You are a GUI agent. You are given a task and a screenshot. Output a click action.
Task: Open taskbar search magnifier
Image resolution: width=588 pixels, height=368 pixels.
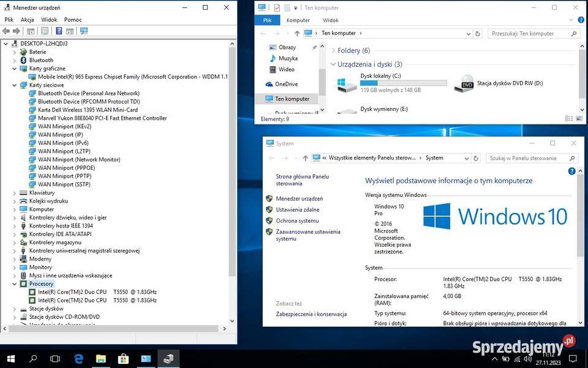click(33, 359)
